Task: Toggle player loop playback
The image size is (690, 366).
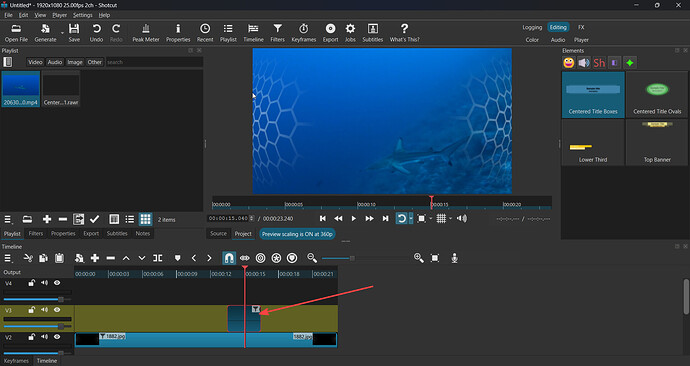Action: pyautogui.click(x=401, y=218)
